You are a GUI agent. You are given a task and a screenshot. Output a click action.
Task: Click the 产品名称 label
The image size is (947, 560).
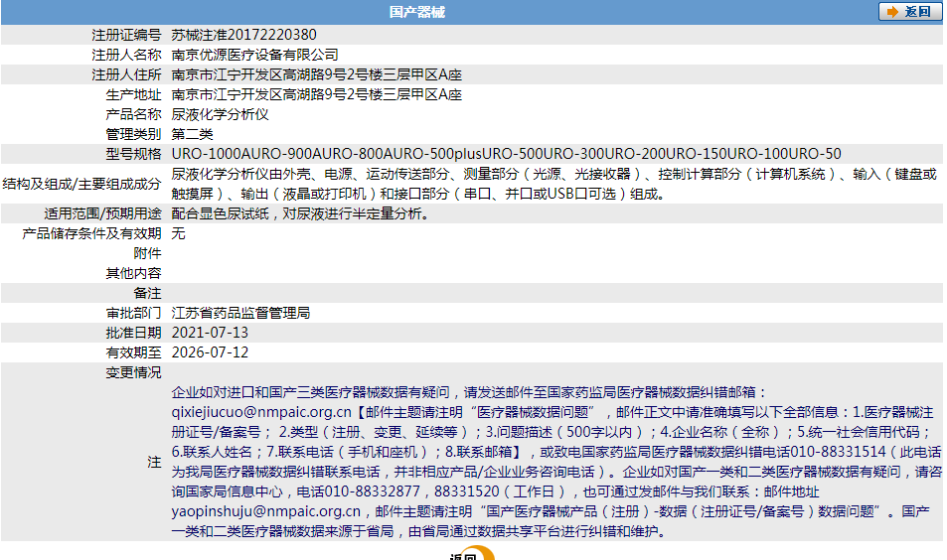point(133,114)
